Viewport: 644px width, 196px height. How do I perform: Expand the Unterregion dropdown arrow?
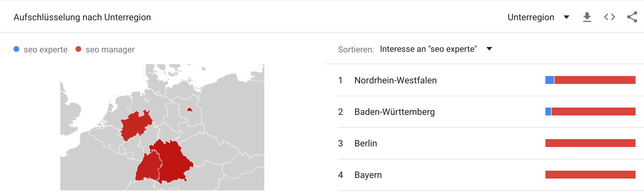567,17
